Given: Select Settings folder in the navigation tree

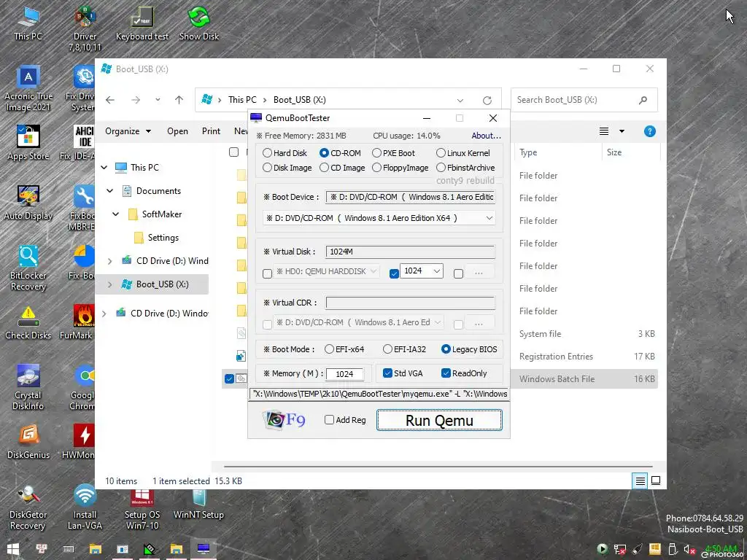Looking at the screenshot, I should pos(163,238).
